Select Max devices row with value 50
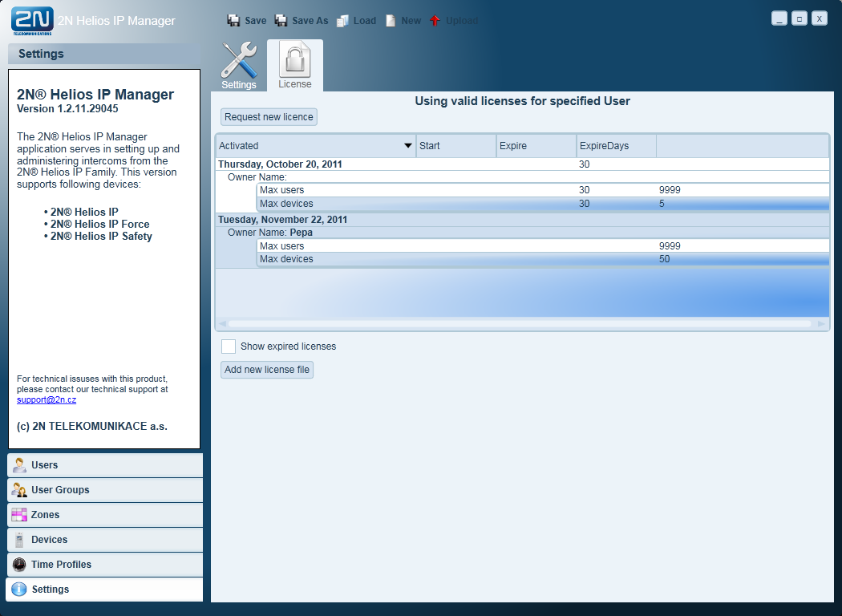842x616 pixels. [x=543, y=259]
